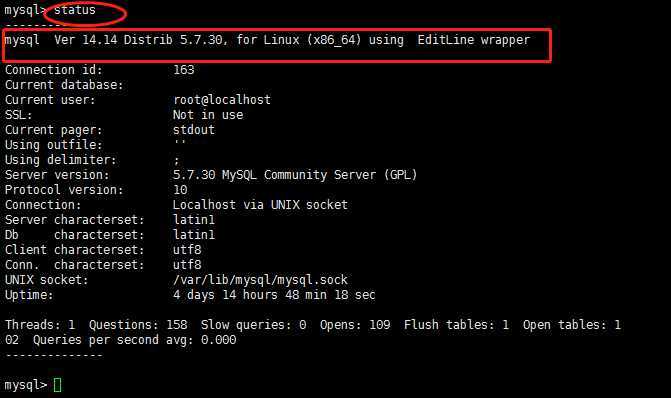Click the Client characterset utf8 value
The height and width of the screenshot is (398, 671).
pyautogui.click(x=187, y=249)
